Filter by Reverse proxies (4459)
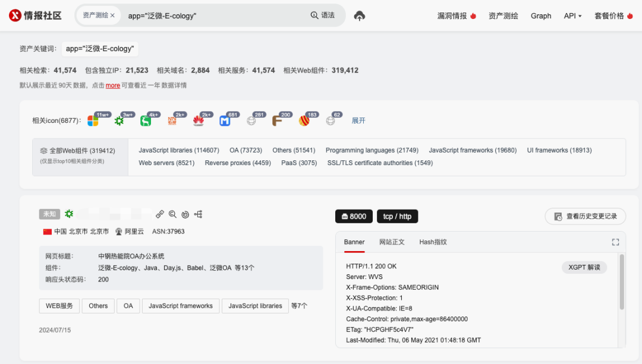This screenshot has width=642, height=364. coord(238,163)
